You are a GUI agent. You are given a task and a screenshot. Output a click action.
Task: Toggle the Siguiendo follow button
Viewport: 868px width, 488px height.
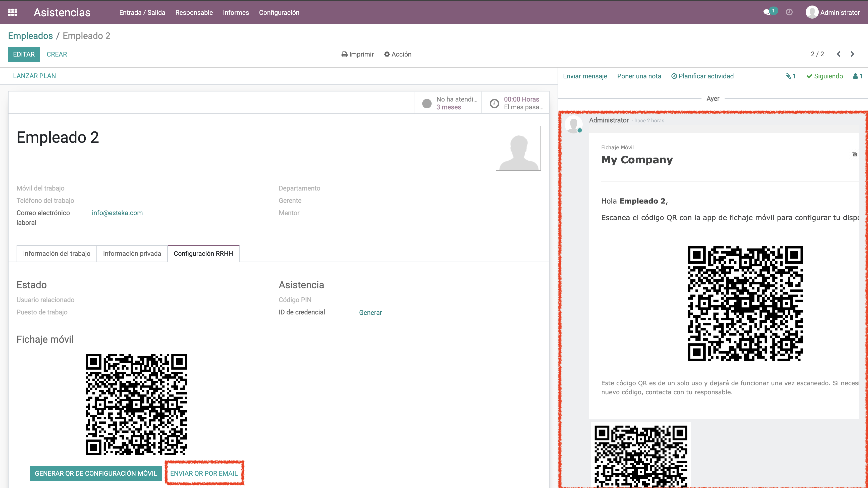click(x=825, y=76)
